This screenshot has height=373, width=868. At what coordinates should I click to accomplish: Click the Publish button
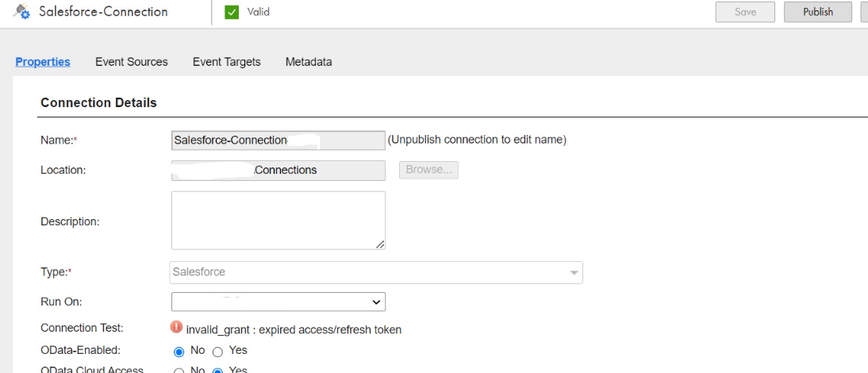click(x=818, y=12)
